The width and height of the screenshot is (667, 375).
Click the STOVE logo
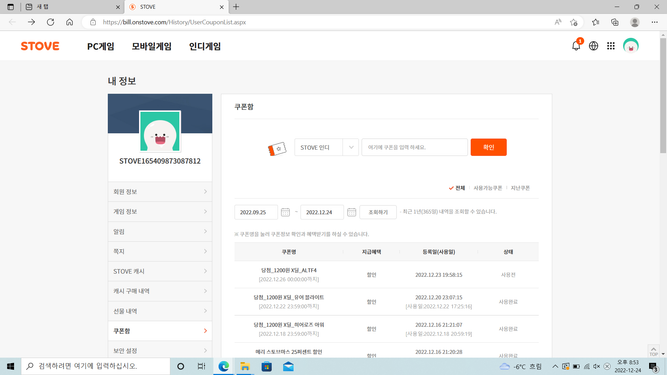tap(40, 46)
